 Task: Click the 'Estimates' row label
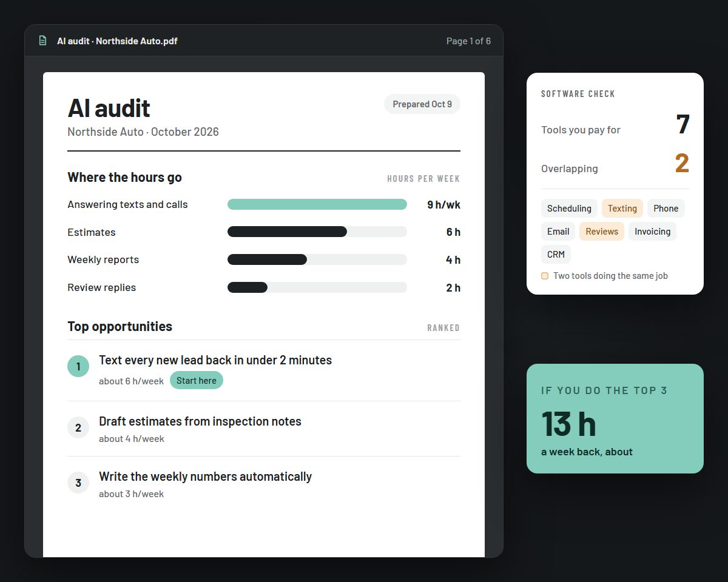(x=92, y=232)
